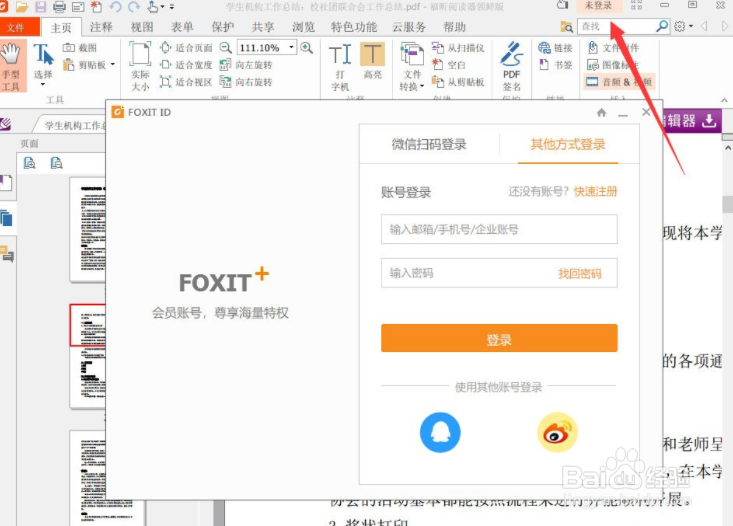Click the Open folder icon in the quick toolbar
The height and width of the screenshot is (526, 733).
click(21, 7)
